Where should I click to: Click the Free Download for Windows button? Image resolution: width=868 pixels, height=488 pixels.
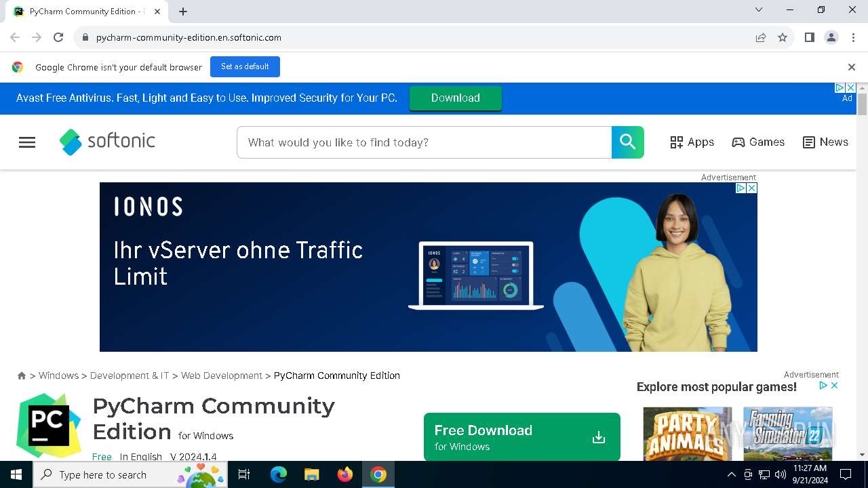click(522, 437)
